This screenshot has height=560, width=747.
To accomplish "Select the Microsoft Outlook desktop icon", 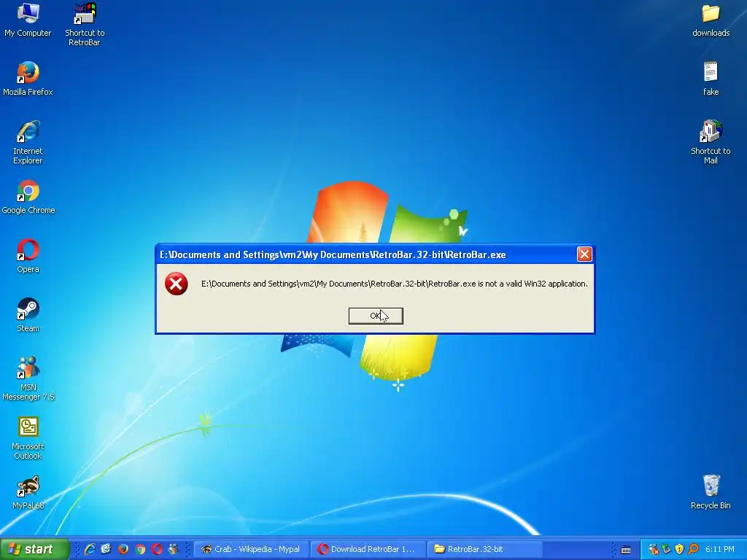I will 28,438.
